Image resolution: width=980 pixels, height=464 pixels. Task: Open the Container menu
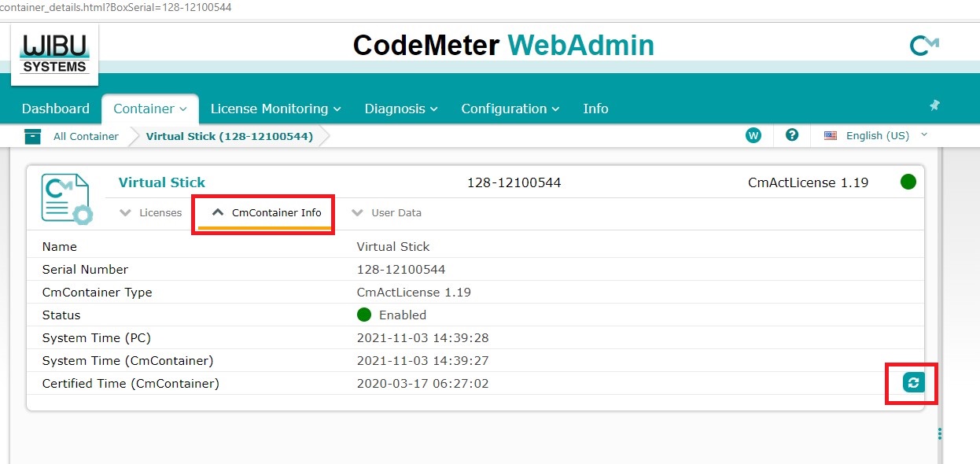150,109
